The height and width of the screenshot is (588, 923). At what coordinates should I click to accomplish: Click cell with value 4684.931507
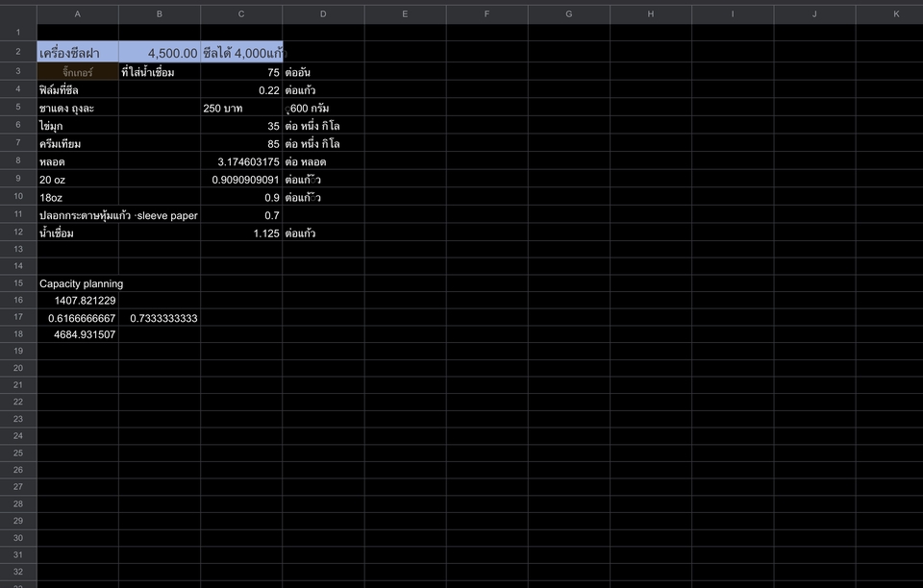pyautogui.click(x=78, y=334)
